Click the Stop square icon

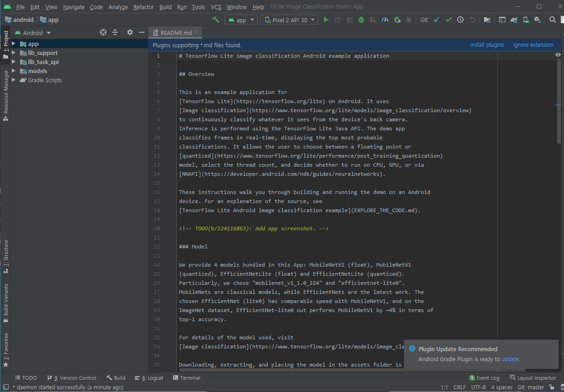point(409,20)
